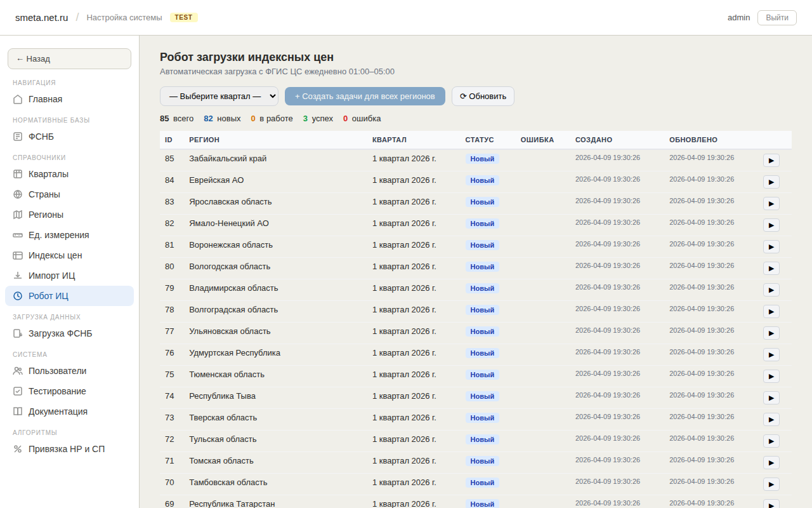
Task: Click the home icon next to Главная
Action: (x=18, y=99)
